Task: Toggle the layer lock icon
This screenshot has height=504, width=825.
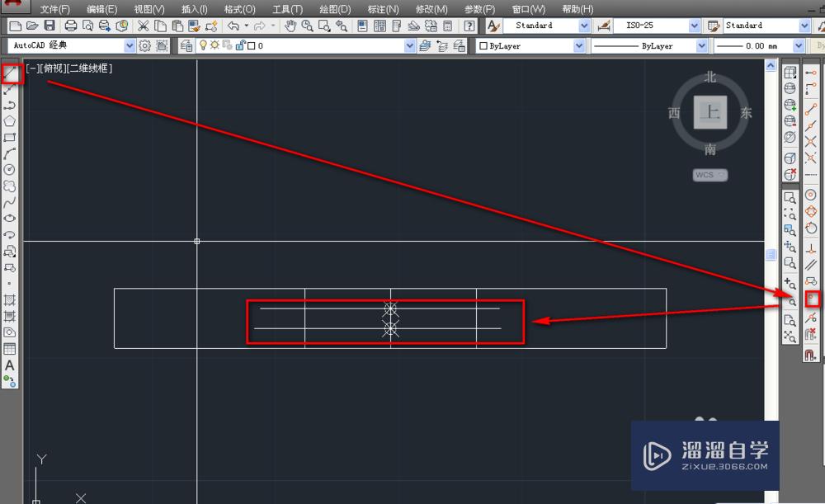Action: (241, 45)
